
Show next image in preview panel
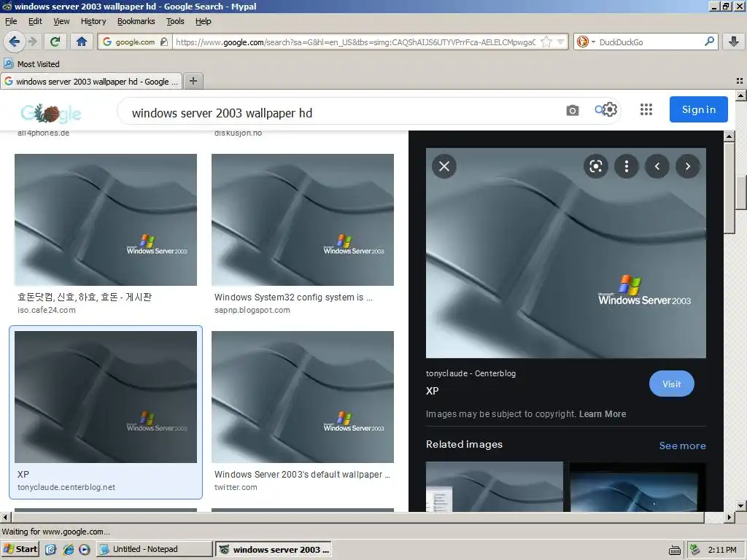(687, 166)
